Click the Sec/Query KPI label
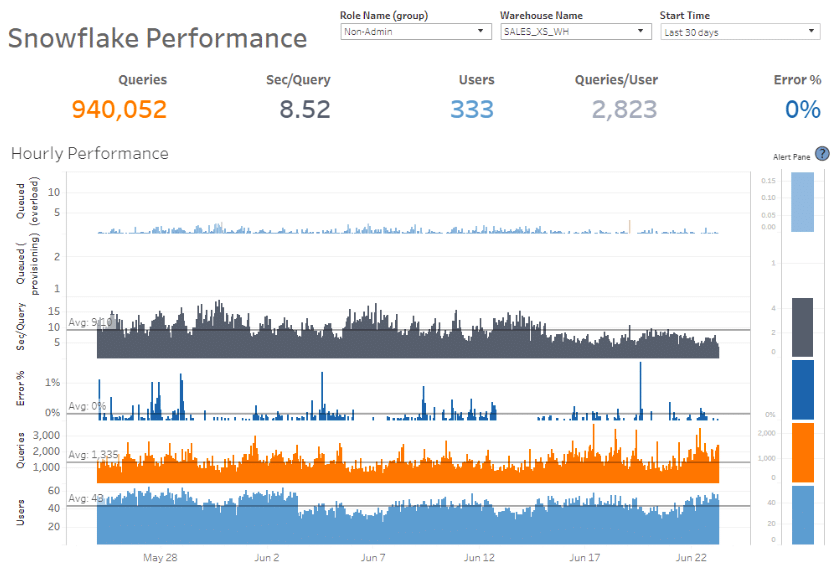Viewport: 831px width, 585px height. [298, 80]
